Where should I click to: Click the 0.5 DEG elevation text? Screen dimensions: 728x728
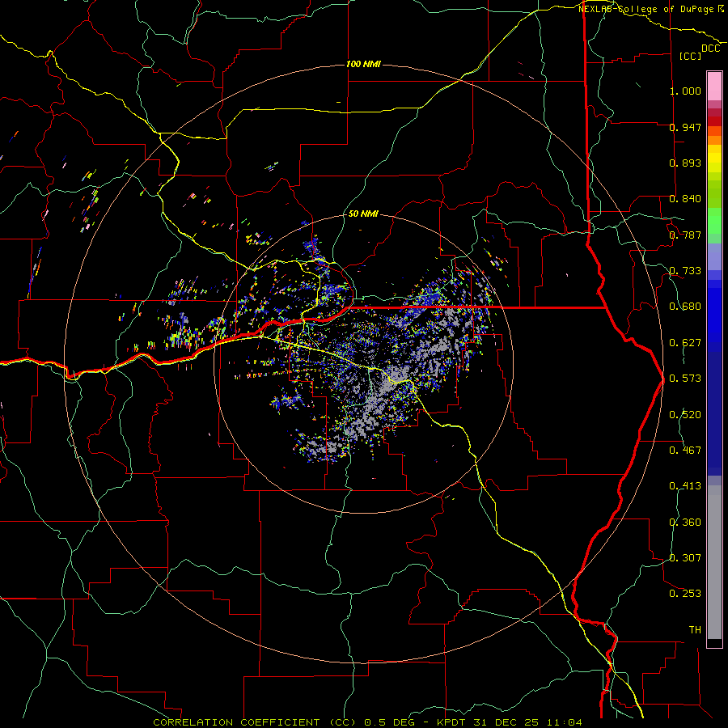pyautogui.click(x=389, y=722)
